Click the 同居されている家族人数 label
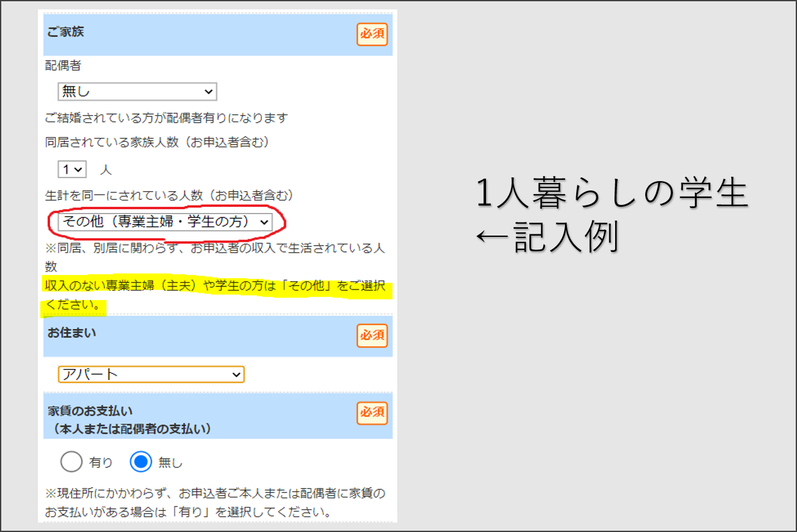This screenshot has width=797, height=532. click(x=157, y=143)
